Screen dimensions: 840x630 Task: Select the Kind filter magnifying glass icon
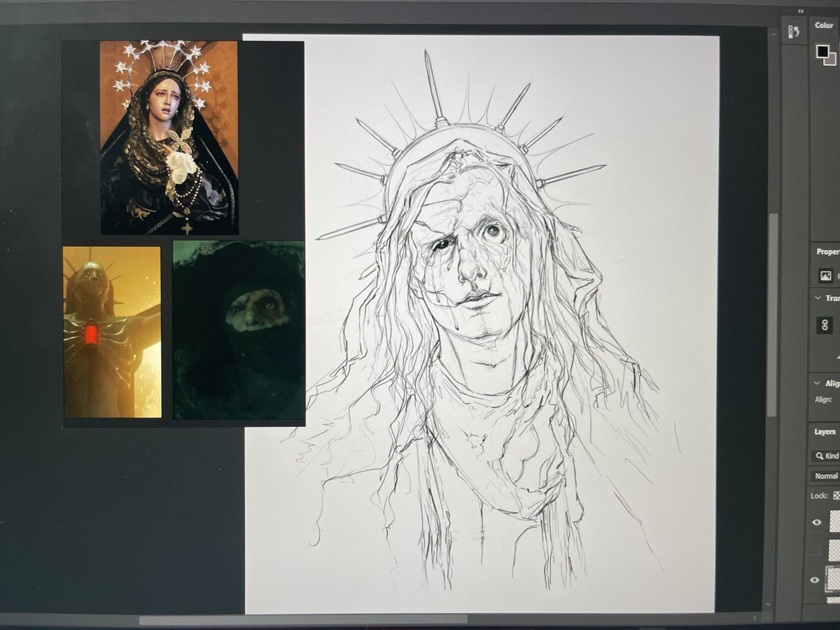tap(818, 455)
